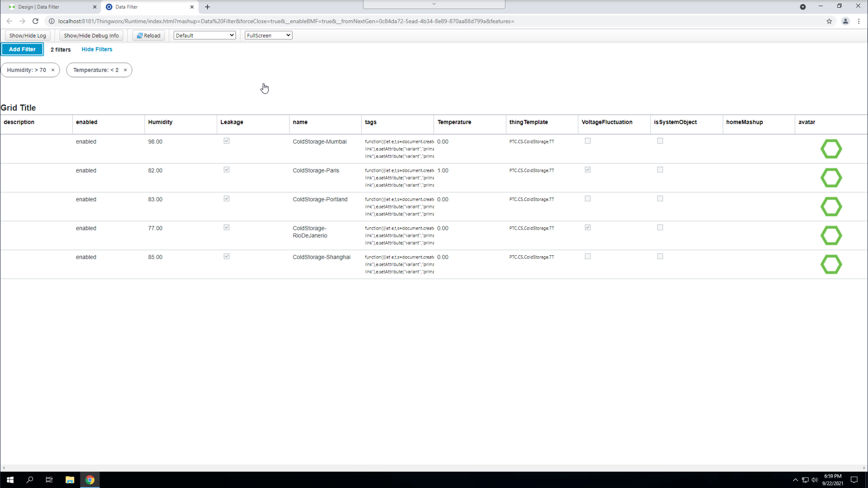Toggle Leakage checkbox for ColdStorage-Paris

pyautogui.click(x=226, y=170)
